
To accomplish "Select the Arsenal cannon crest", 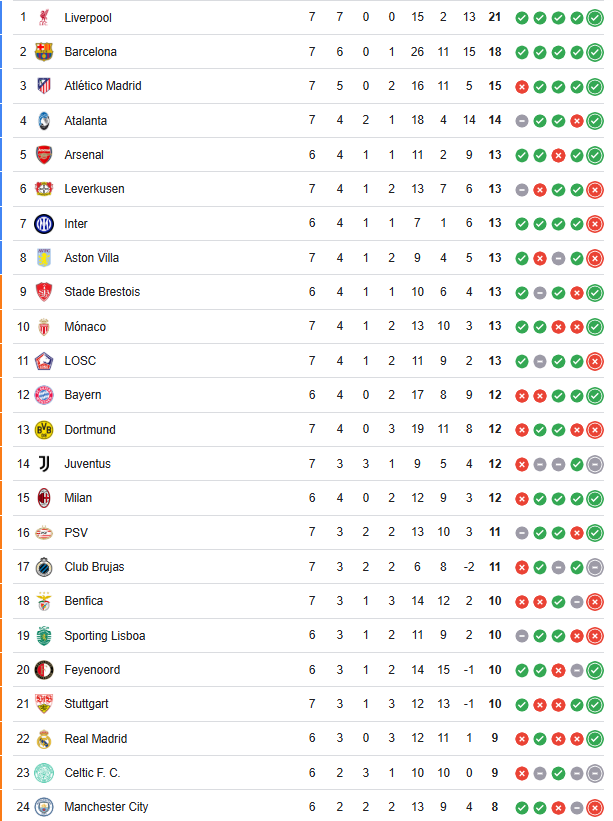I will (x=45, y=155).
